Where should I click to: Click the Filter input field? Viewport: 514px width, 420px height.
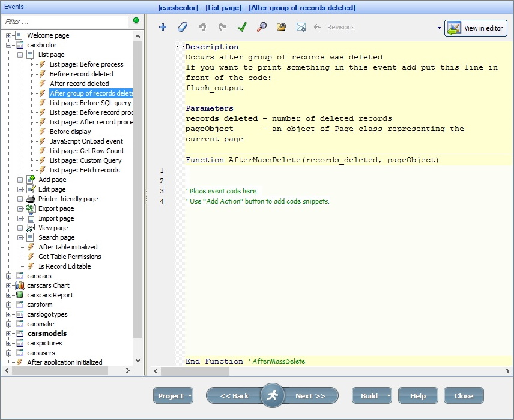pos(65,22)
